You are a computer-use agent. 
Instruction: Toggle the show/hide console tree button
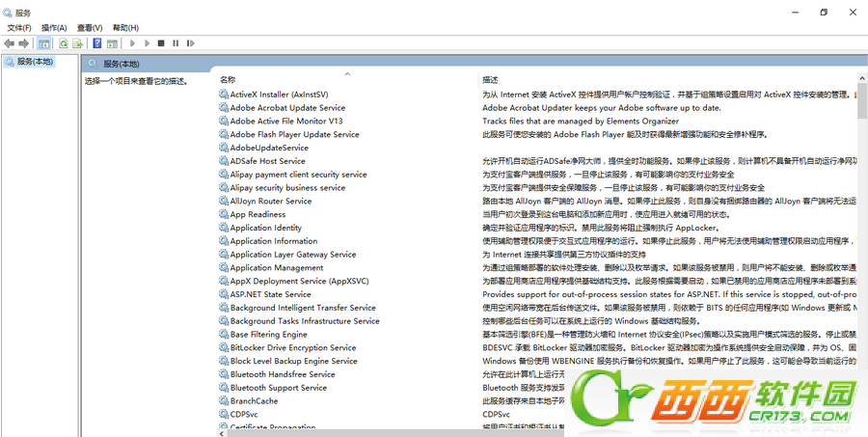pyautogui.click(x=43, y=43)
